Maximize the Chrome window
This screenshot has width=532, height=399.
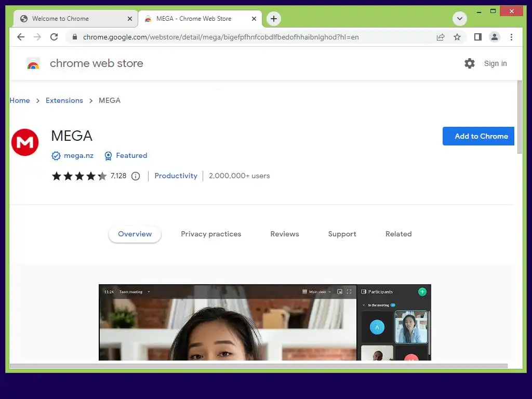(493, 11)
